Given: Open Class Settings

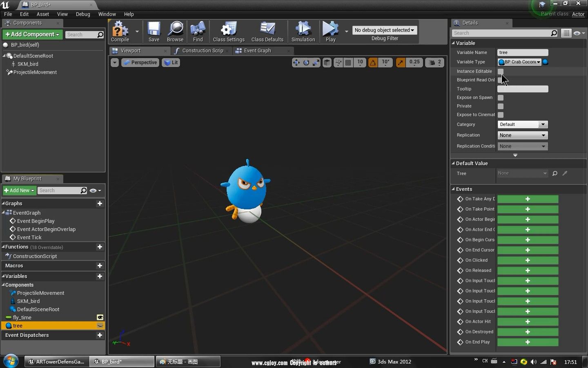Looking at the screenshot, I should tap(229, 32).
